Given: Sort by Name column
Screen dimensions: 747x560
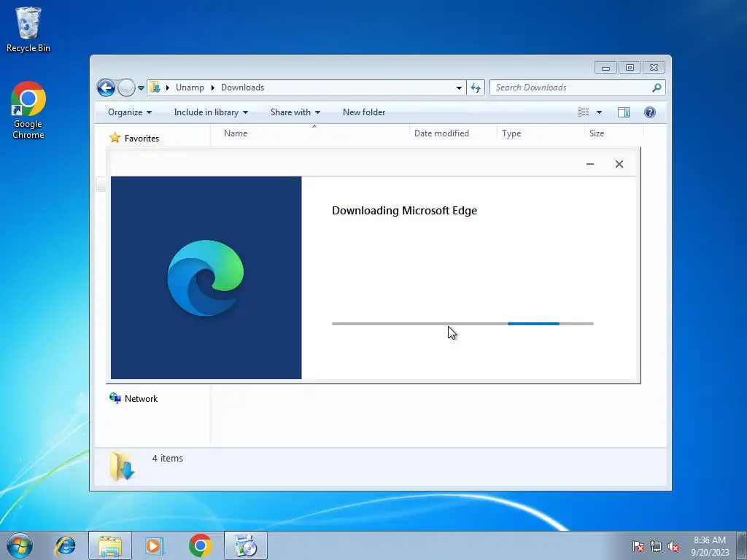Looking at the screenshot, I should click(236, 133).
